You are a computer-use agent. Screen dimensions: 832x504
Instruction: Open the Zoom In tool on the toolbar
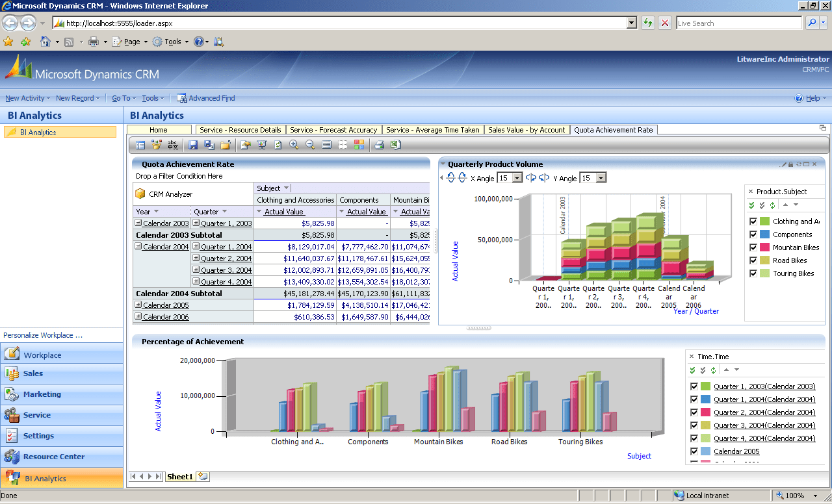click(x=293, y=144)
